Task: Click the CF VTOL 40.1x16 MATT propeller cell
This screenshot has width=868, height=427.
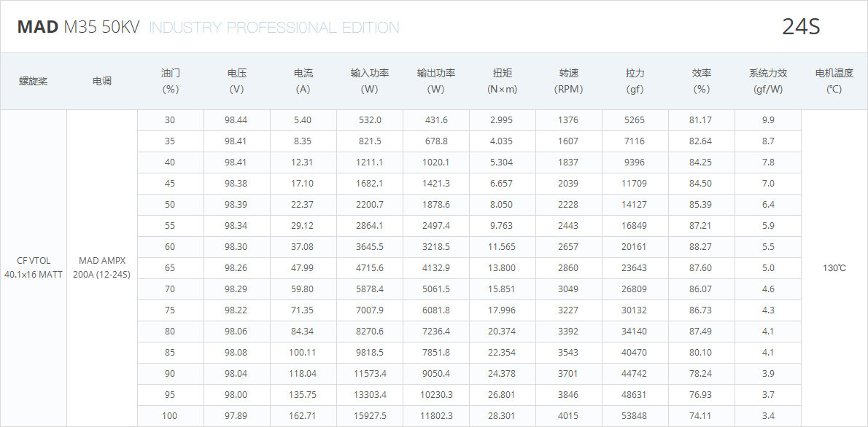Action: click(x=34, y=268)
